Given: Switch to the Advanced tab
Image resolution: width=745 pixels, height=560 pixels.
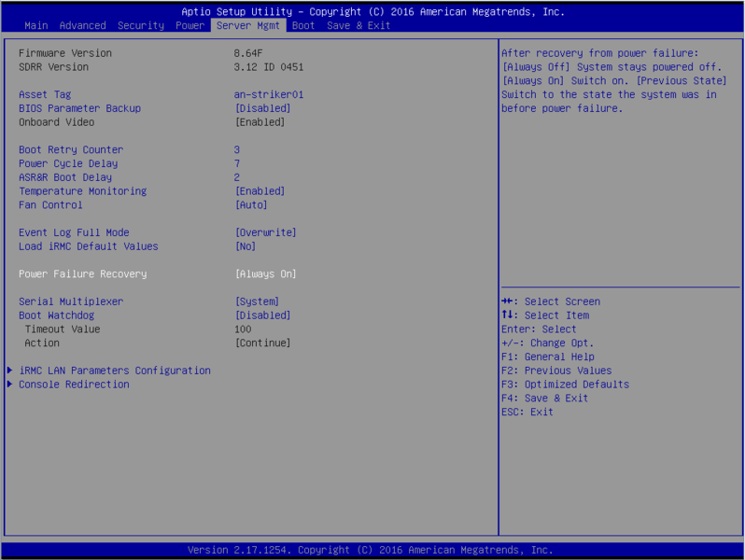Looking at the screenshot, I should 82,25.
